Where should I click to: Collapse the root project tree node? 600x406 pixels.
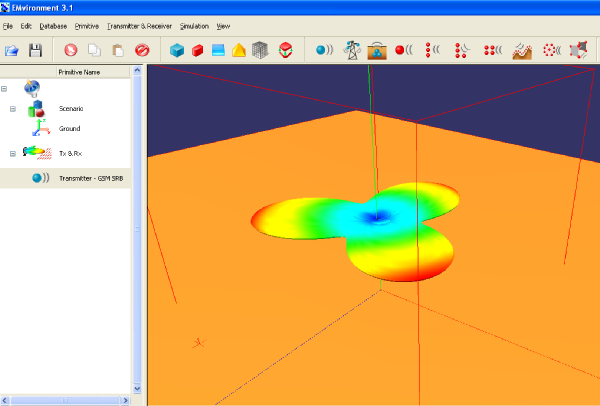tap(5, 88)
